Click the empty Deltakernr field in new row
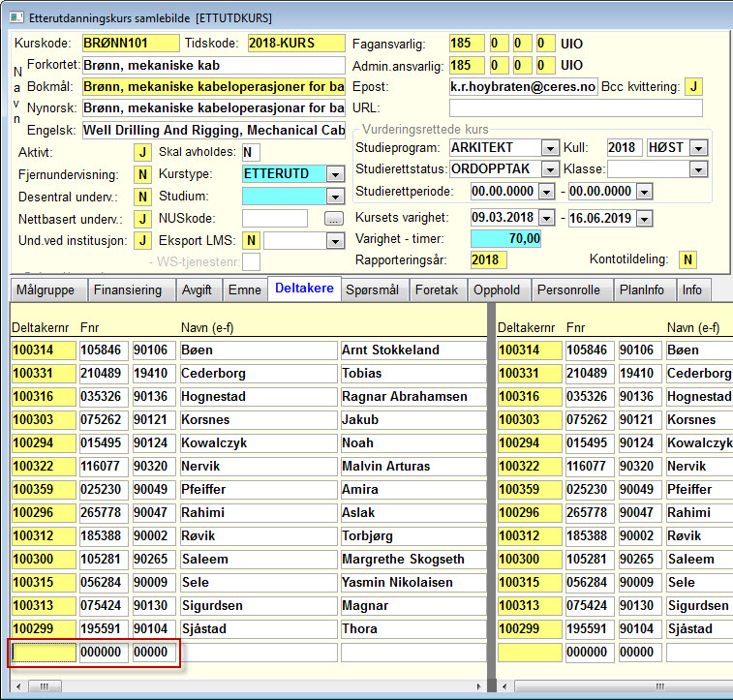733x700 pixels. (44, 653)
